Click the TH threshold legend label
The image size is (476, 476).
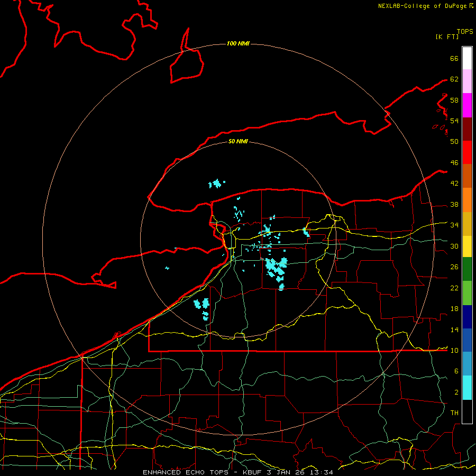pyautogui.click(x=454, y=413)
